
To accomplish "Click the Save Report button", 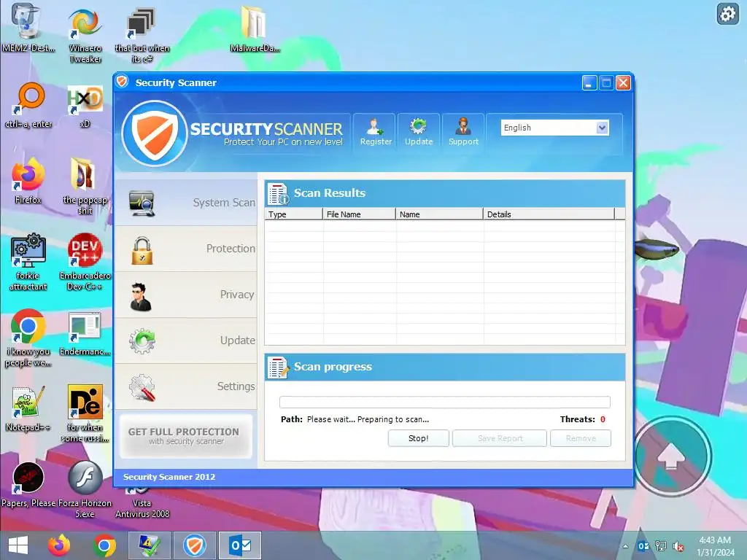I will pyautogui.click(x=500, y=438).
